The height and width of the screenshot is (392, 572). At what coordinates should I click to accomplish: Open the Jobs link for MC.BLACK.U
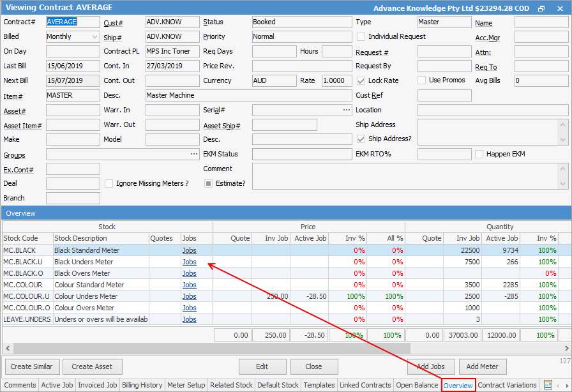pyautogui.click(x=190, y=262)
